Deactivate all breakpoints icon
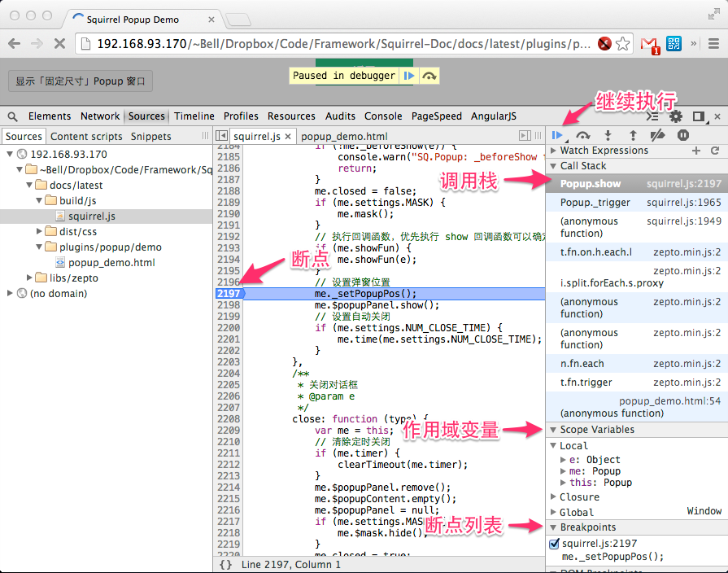Viewport: 728px width, 573px height. coord(657,135)
